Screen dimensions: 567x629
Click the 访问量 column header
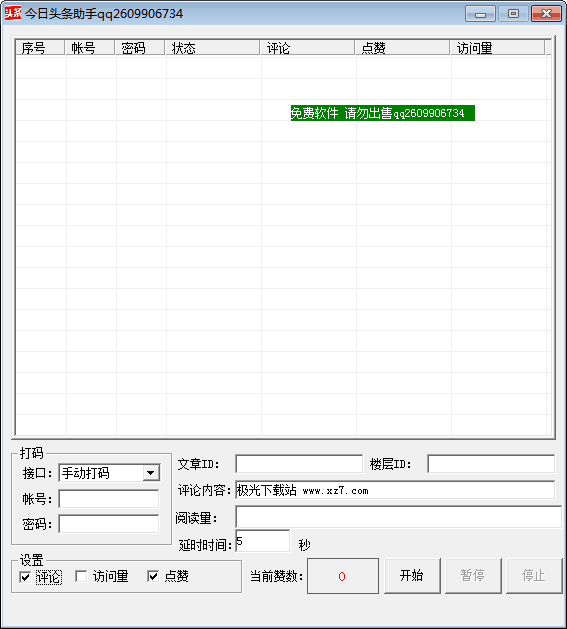point(498,48)
